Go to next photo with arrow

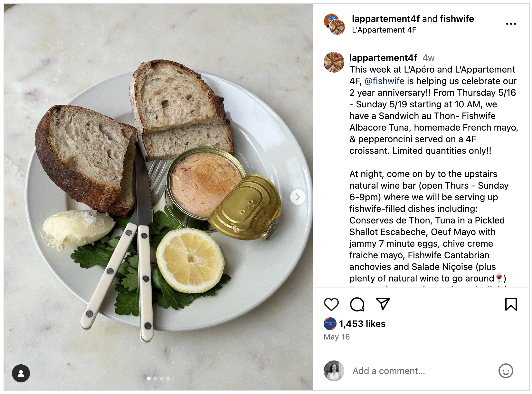(298, 197)
